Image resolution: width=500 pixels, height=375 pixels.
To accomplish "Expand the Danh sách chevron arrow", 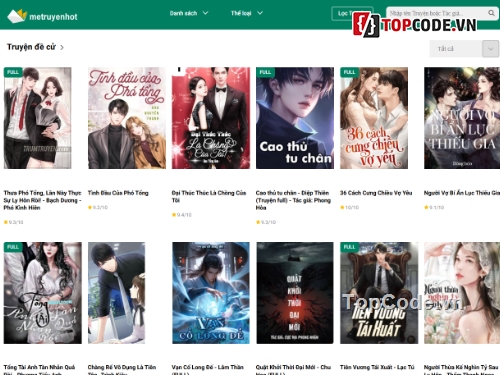I will [205, 13].
